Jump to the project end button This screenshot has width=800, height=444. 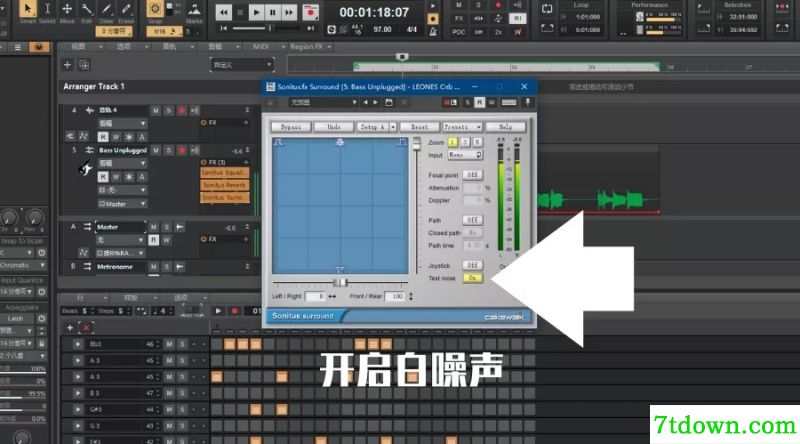[311, 29]
